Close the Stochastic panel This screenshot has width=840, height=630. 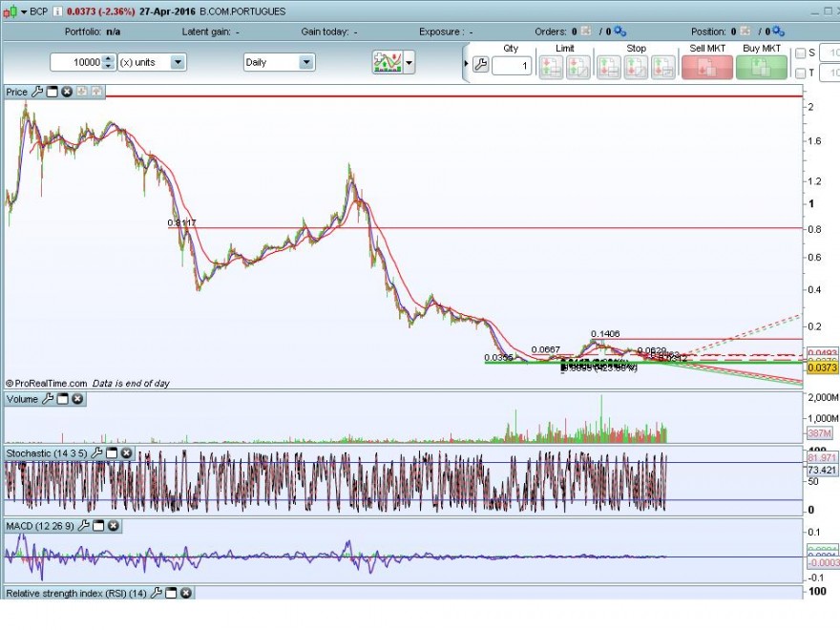coord(126,453)
